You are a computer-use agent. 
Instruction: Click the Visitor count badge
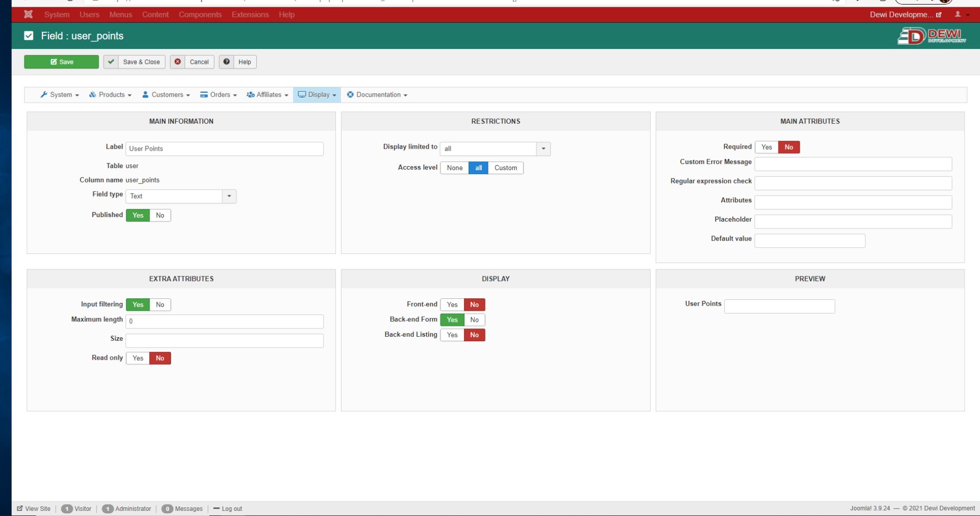[x=67, y=509]
